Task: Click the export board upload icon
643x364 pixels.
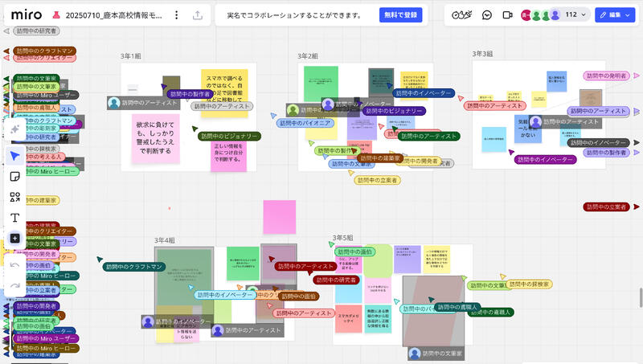Action: [x=197, y=14]
